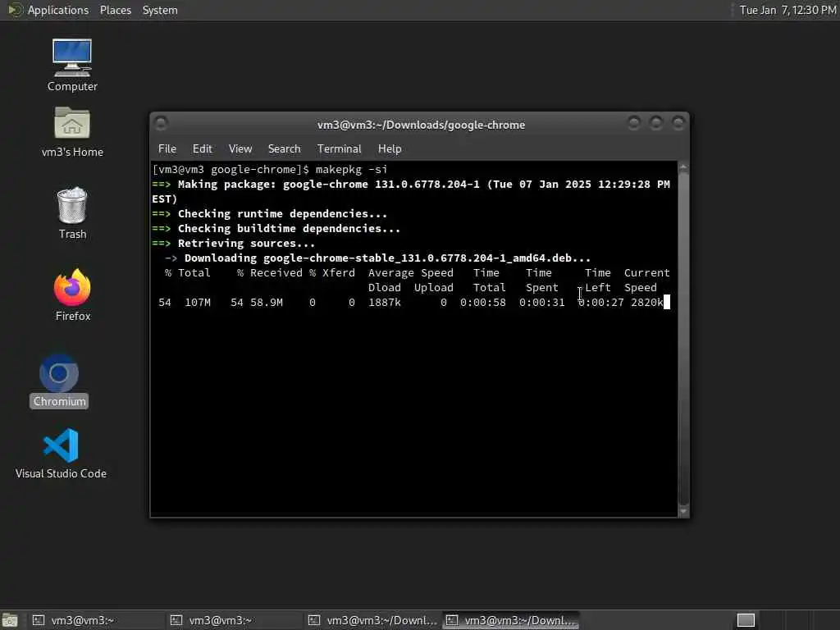Switch to second vm3@vm3:~ taskbar window

pos(234,620)
